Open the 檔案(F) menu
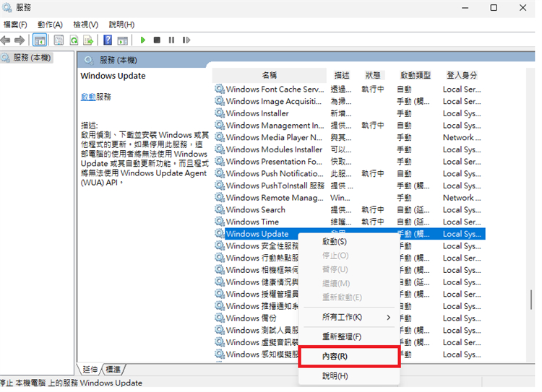Viewport: 542px width, 392px height. [x=15, y=25]
